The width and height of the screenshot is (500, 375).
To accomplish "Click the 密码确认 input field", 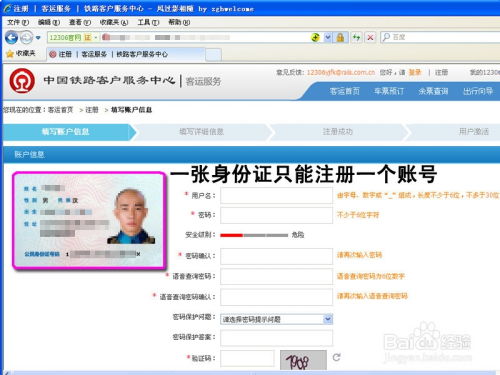I will pyautogui.click(x=276, y=256).
